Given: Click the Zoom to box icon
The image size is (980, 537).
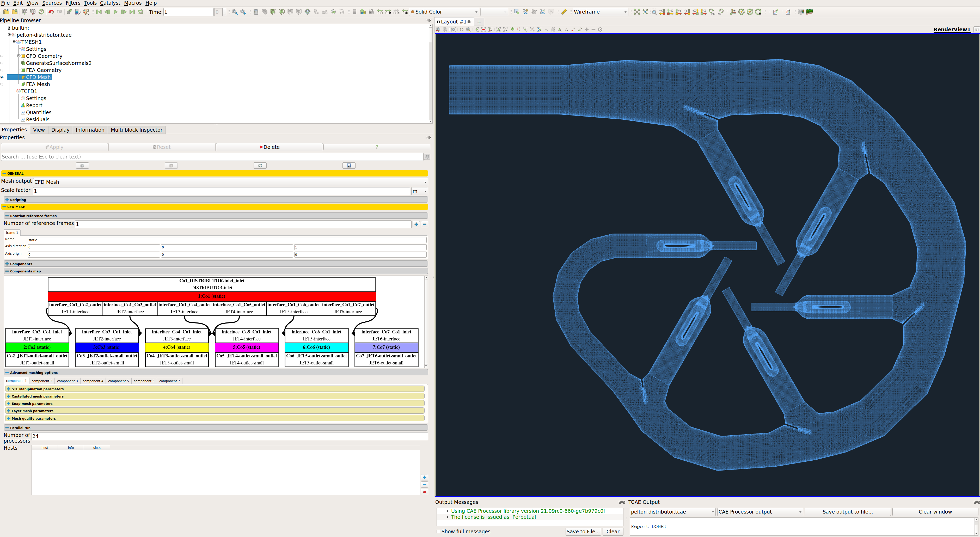Looking at the screenshot, I should 654,12.
